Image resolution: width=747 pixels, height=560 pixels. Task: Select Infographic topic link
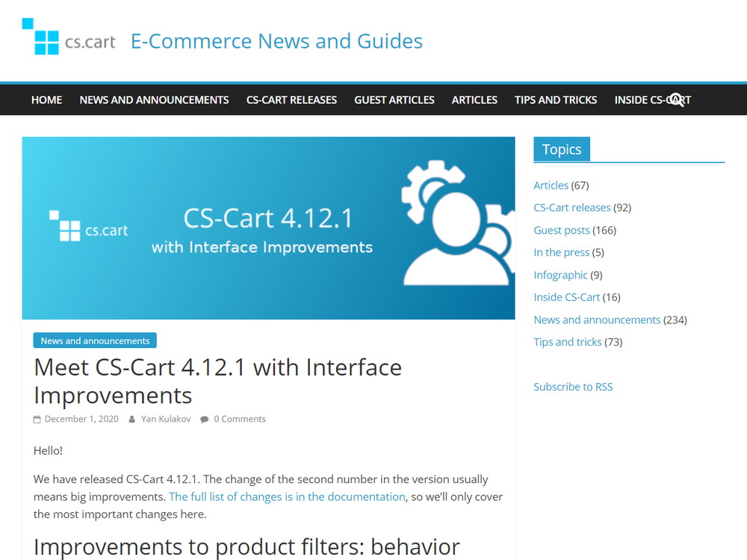point(561,275)
